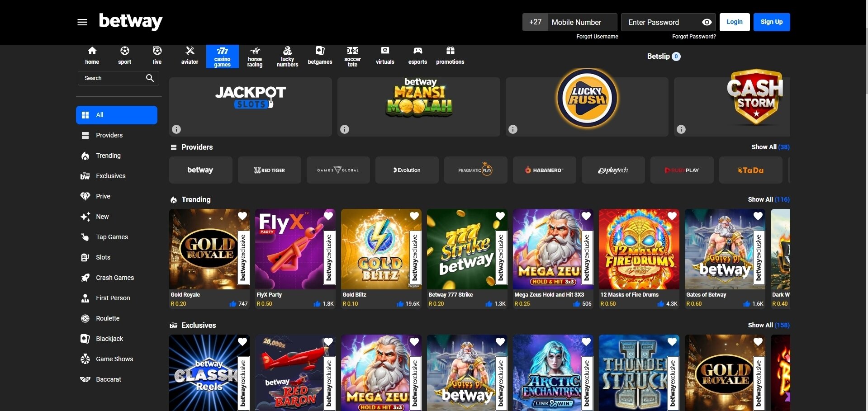Viewport: 868px width, 411px height.
Task: Select the All category filter
Action: (x=117, y=115)
